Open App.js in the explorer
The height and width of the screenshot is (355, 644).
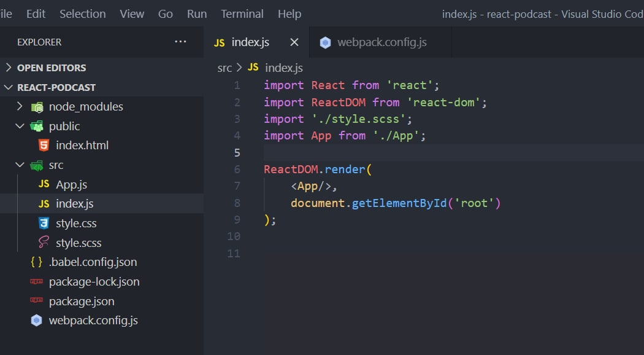(x=72, y=185)
